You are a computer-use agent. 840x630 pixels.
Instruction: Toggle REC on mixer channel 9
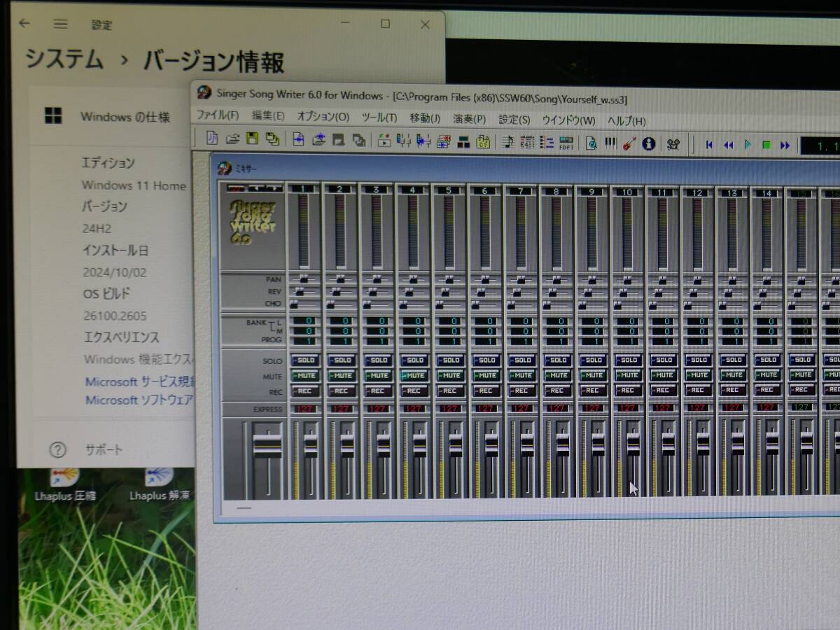593,391
